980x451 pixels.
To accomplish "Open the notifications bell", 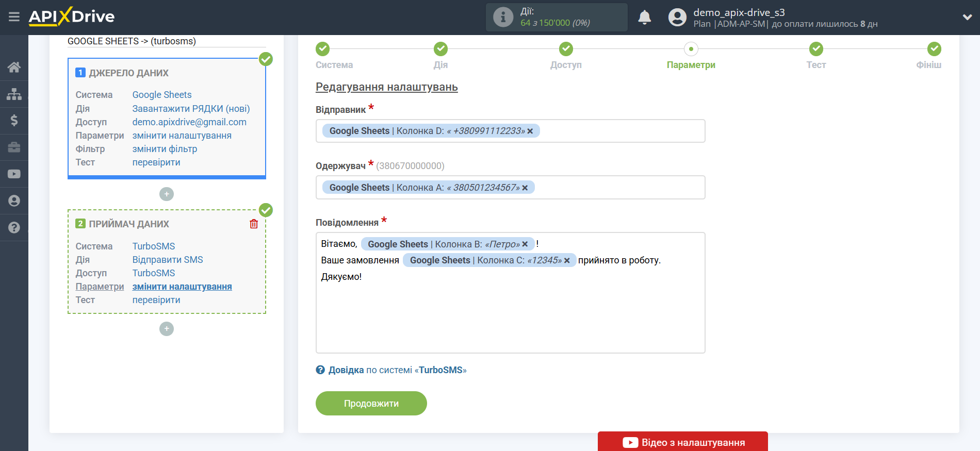I will click(x=644, y=17).
